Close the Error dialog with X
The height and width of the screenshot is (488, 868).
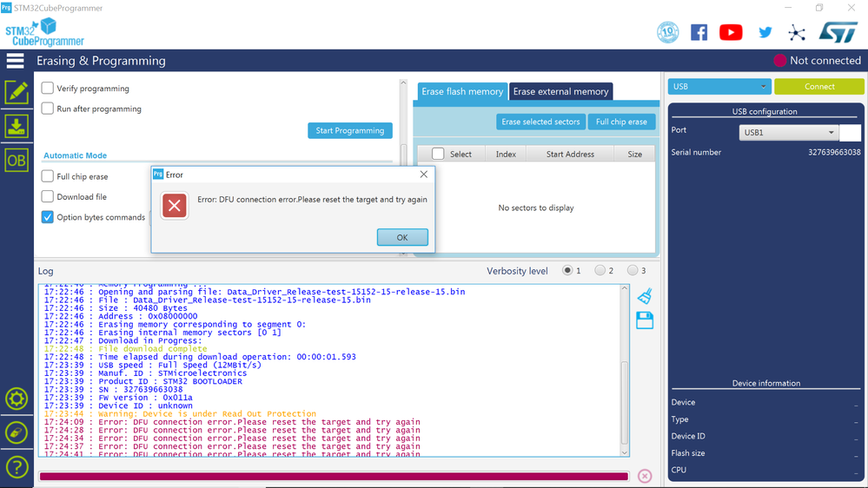423,175
